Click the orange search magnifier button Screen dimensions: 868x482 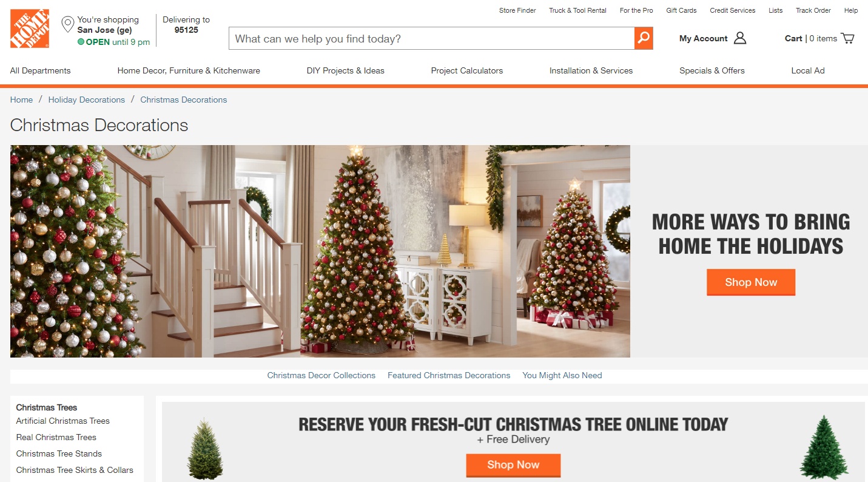644,38
